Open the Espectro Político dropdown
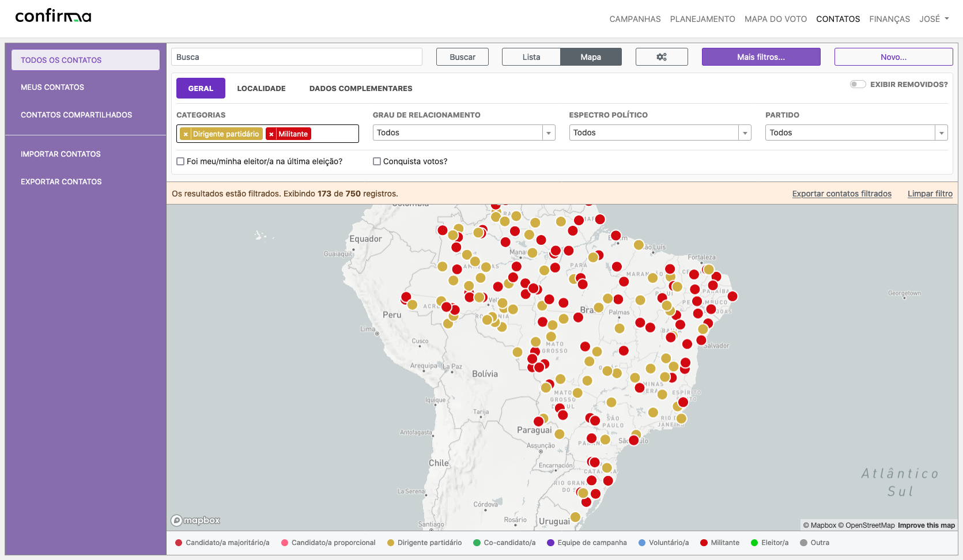 pyautogui.click(x=745, y=133)
